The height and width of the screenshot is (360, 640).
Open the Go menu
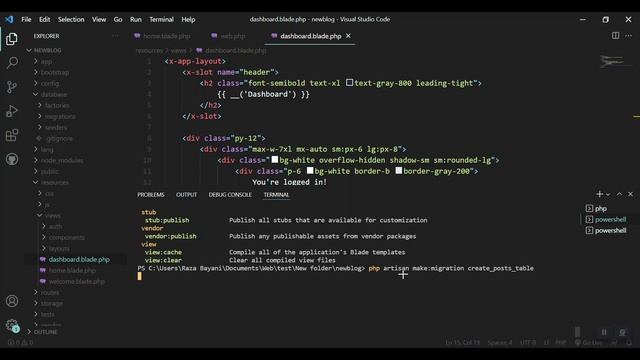118,19
